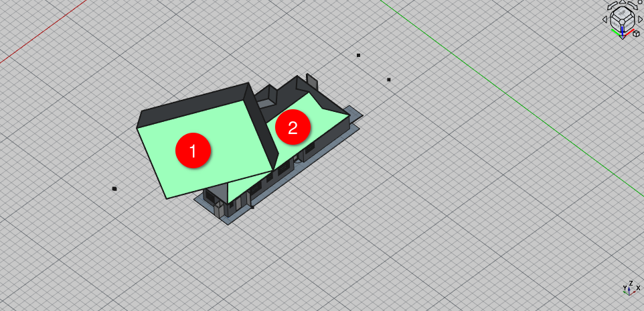Click the red marker labeled 2
This screenshot has width=644, height=311.
tap(293, 127)
